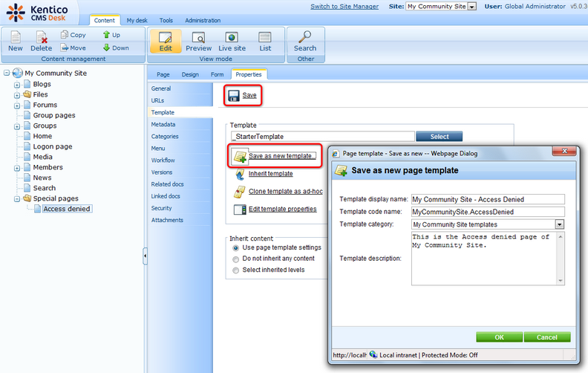Click the Template display name field
Viewport: 588px width, 373px height.
(488, 199)
